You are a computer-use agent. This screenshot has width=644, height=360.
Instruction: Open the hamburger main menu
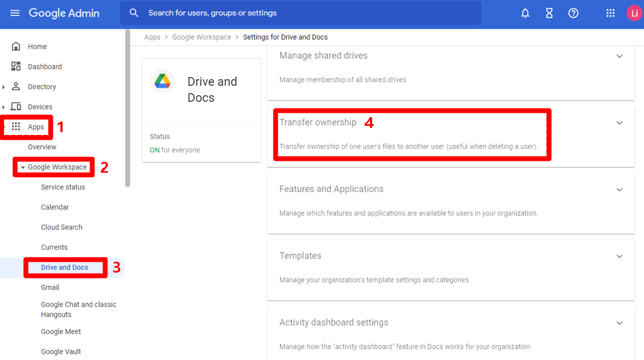(x=15, y=13)
